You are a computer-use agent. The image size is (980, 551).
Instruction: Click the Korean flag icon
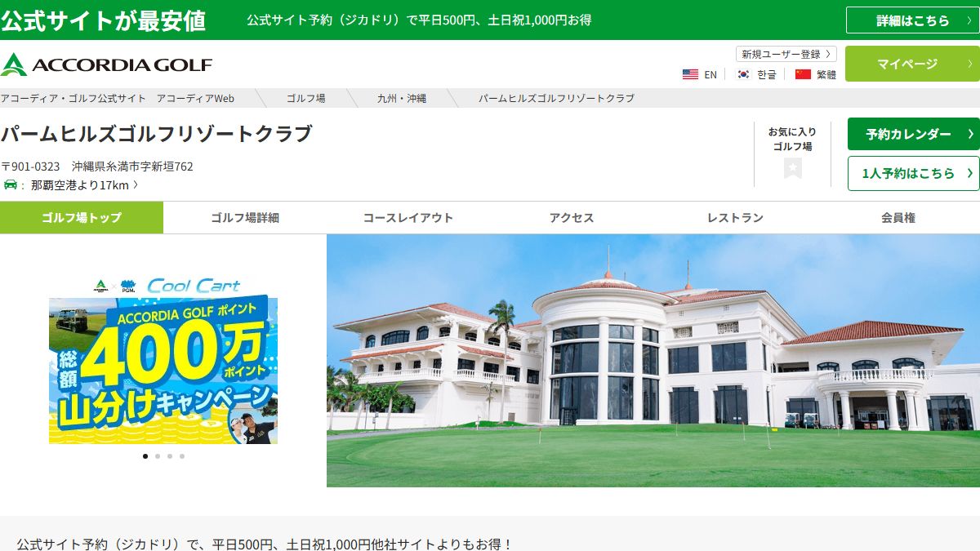(x=743, y=74)
